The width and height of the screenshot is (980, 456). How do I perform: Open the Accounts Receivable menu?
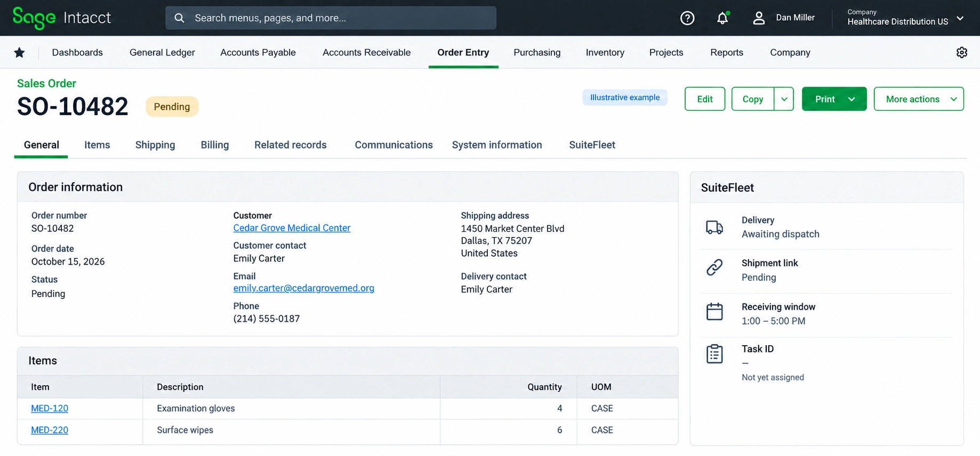[x=367, y=52]
